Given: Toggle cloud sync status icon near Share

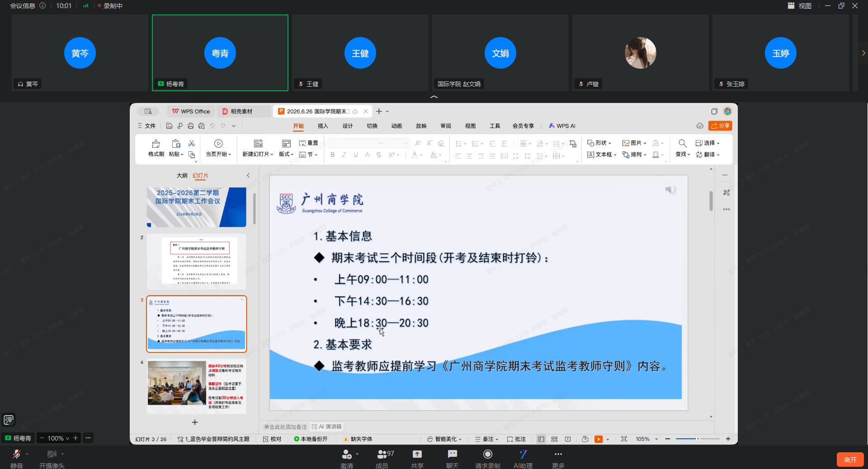Looking at the screenshot, I should pos(700,126).
